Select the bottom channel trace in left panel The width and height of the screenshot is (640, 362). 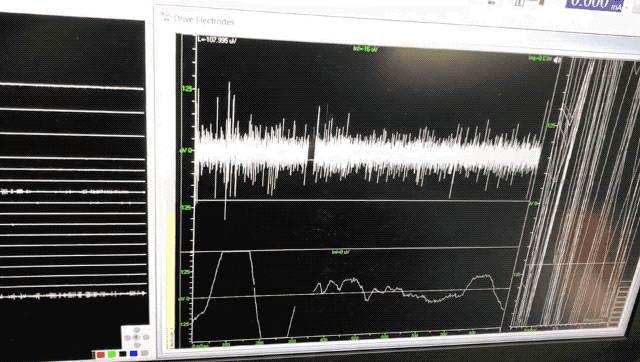pos(73,294)
